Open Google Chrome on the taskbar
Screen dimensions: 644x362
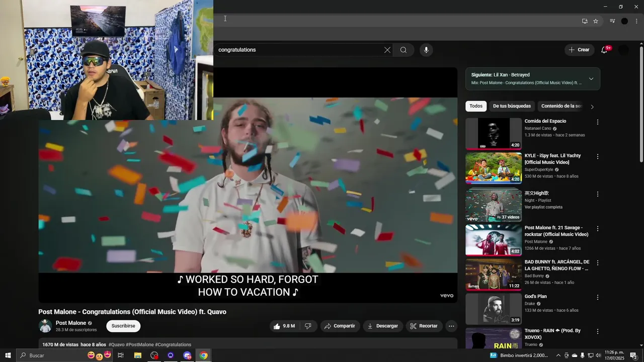coord(203,355)
